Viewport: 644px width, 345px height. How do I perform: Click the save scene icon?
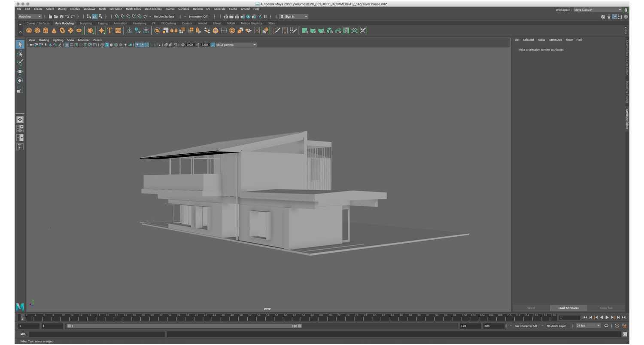[x=61, y=16]
